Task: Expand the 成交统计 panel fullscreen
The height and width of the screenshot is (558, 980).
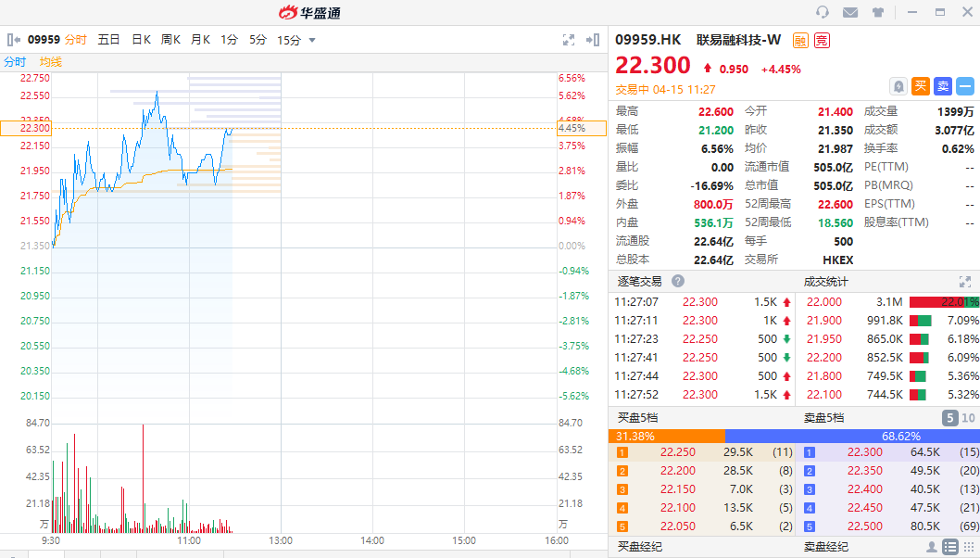Action: (x=965, y=281)
